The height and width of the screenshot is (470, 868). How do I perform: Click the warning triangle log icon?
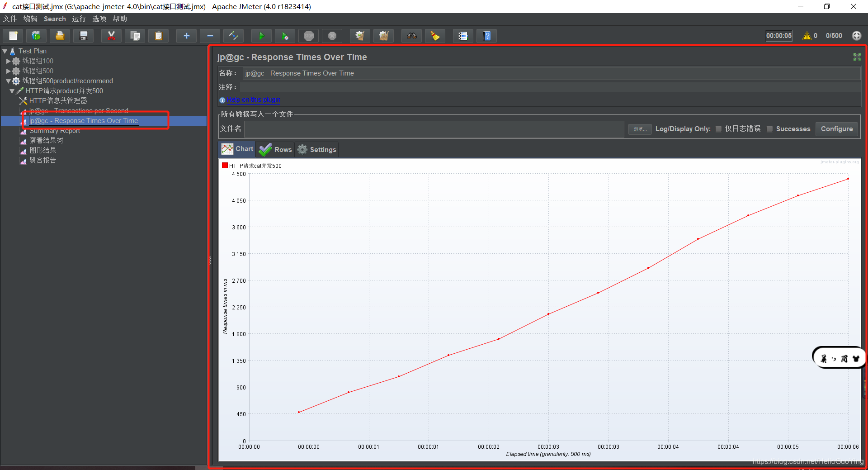(807, 36)
